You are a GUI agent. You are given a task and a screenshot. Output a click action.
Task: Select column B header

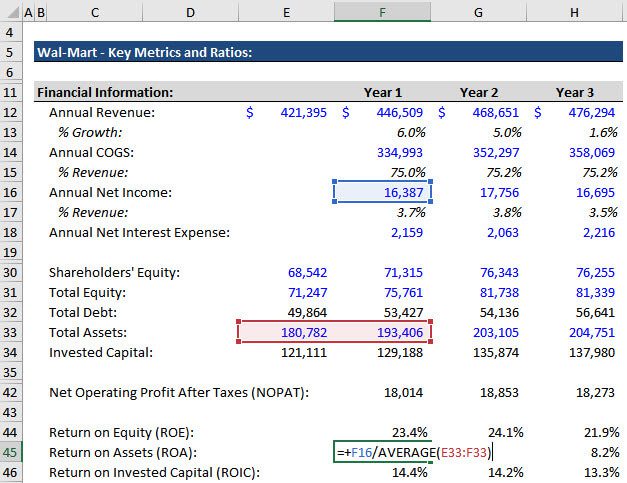(41, 12)
